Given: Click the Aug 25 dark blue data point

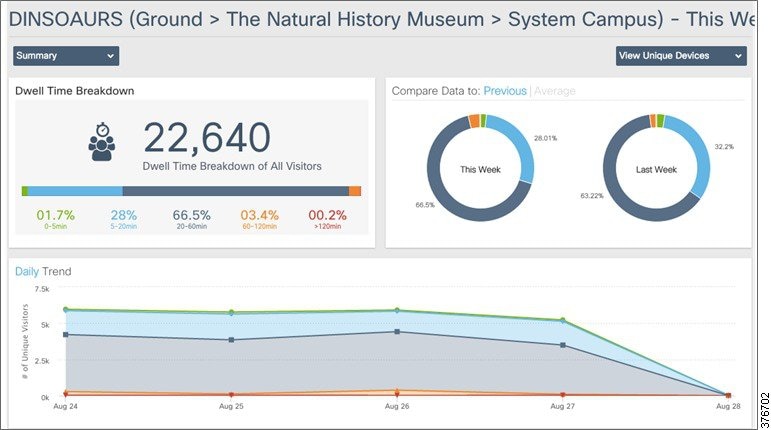Looking at the screenshot, I should coord(232,340).
